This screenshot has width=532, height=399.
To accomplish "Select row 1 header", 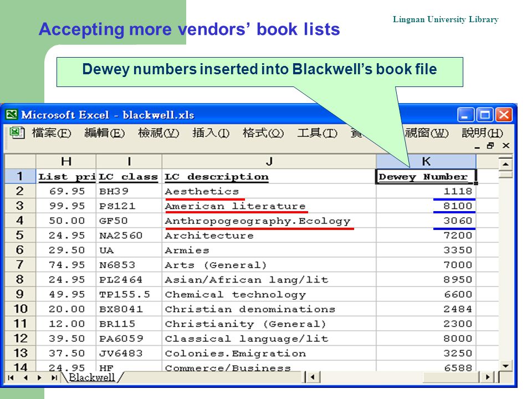I will [x=20, y=176].
